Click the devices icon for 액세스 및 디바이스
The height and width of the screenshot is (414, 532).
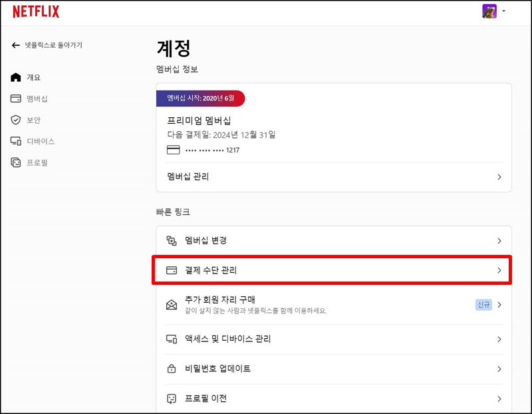172,339
